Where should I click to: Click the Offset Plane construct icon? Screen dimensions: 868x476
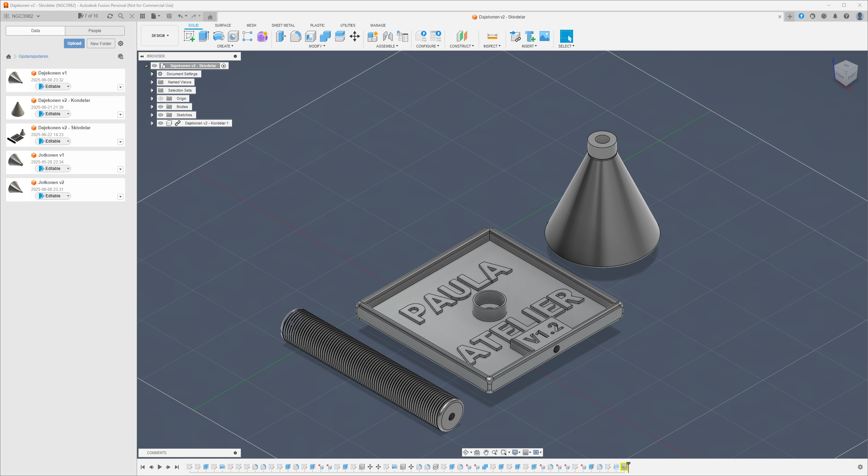click(462, 36)
